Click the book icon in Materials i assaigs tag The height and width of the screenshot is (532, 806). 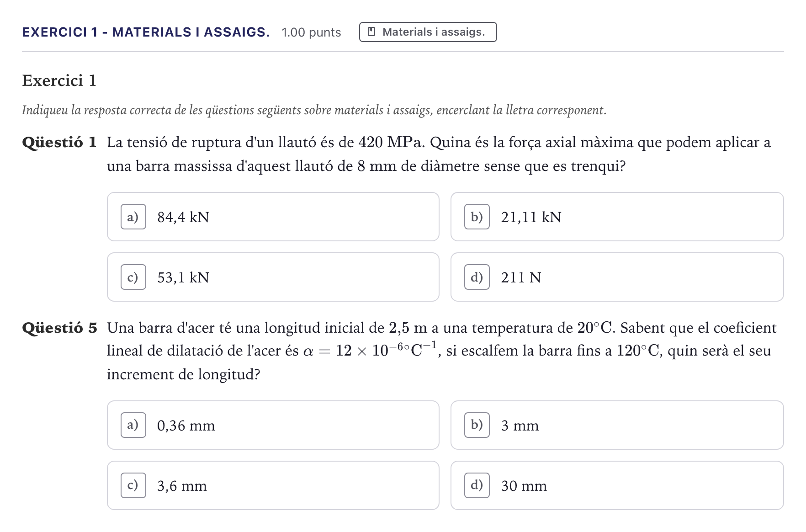pos(371,32)
